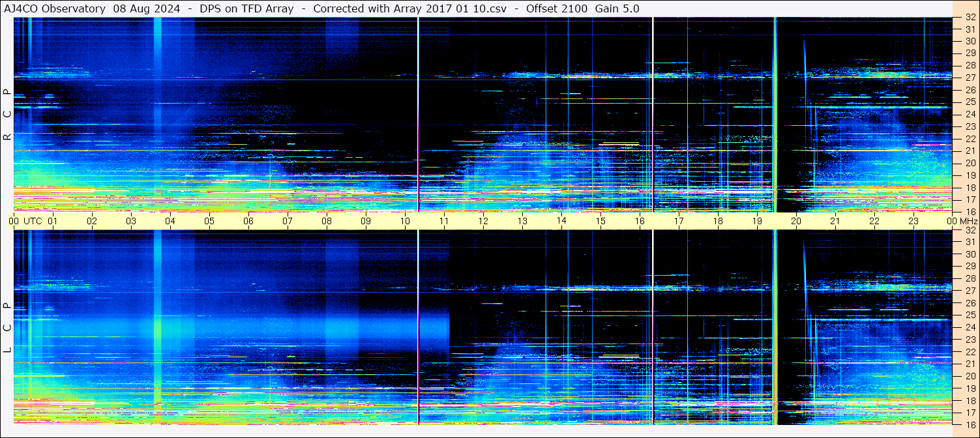The image size is (980, 438).
Task: Click the MHz unit label on time axis
Action: 968,221
